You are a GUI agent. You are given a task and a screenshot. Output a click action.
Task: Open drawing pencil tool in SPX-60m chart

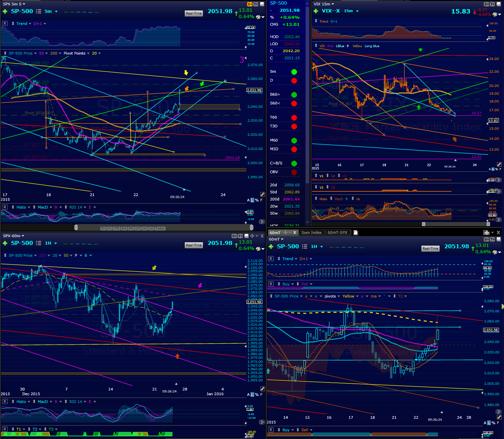pos(263,389)
